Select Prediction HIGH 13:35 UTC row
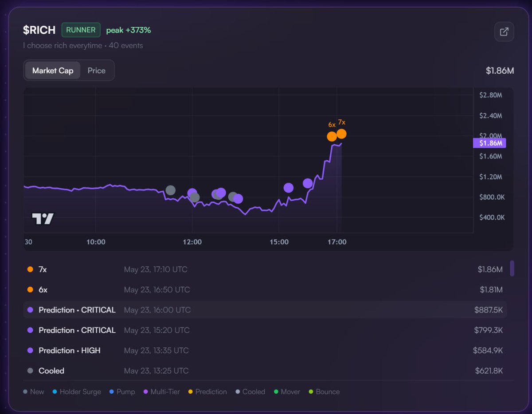This screenshot has width=532, height=414. [x=265, y=351]
